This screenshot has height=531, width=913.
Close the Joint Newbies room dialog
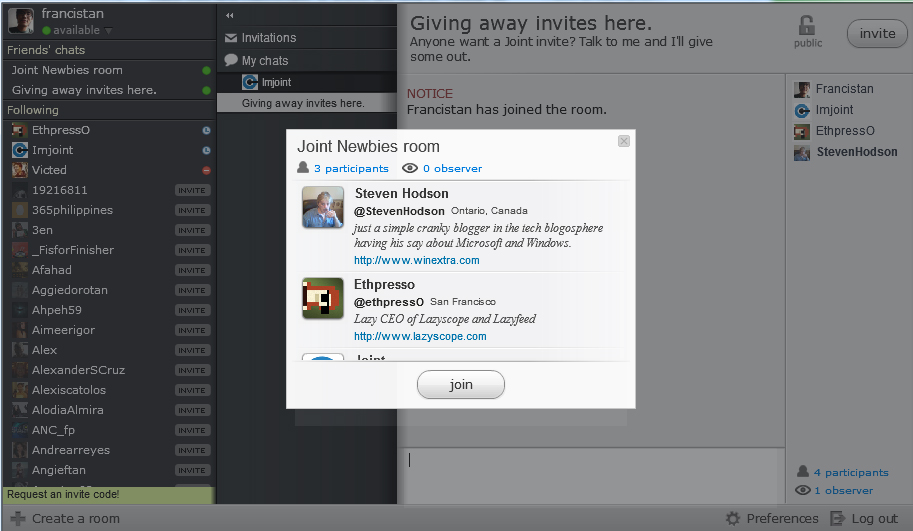pos(624,141)
